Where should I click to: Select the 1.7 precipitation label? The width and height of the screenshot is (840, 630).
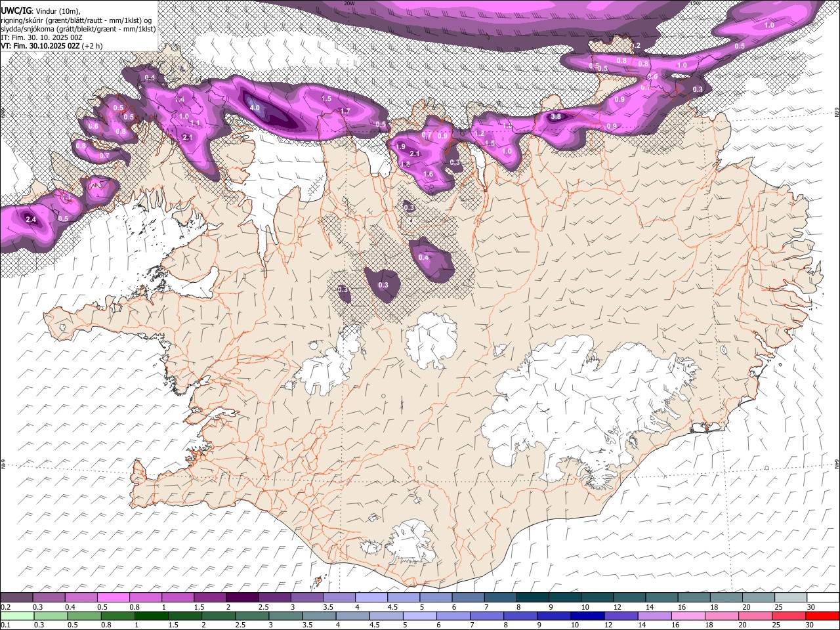[x=345, y=112]
